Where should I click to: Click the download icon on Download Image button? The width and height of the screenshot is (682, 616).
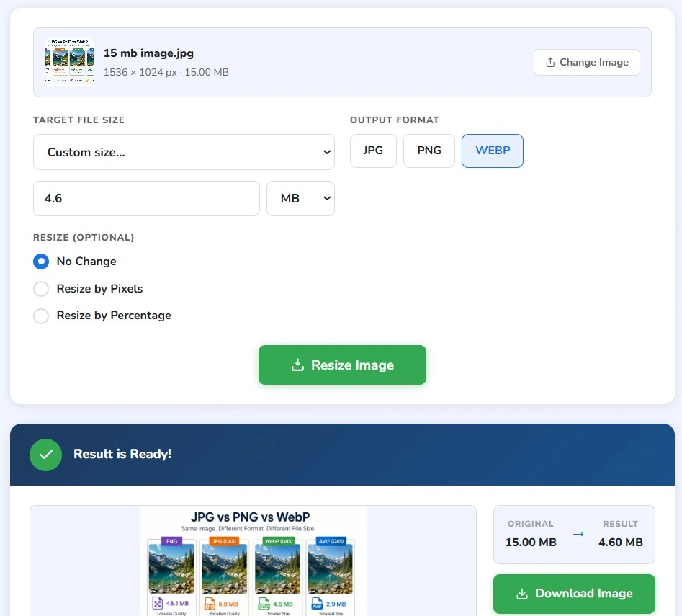coord(522,594)
